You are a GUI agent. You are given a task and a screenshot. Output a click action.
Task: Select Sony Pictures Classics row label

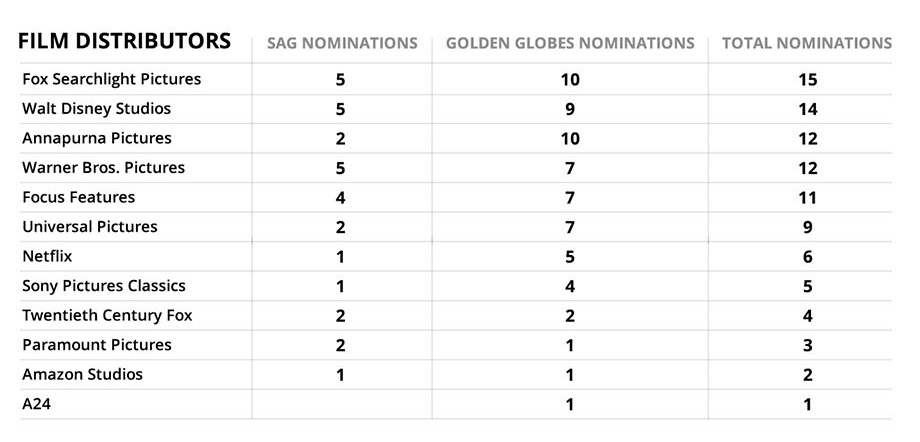point(104,286)
